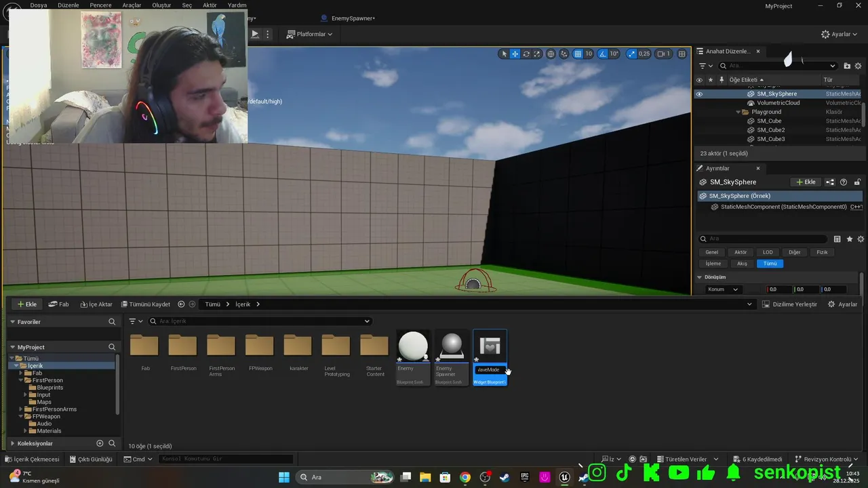Image resolution: width=868 pixels, height=488 pixels.
Task: Click the outliner search field
Action: (778, 66)
